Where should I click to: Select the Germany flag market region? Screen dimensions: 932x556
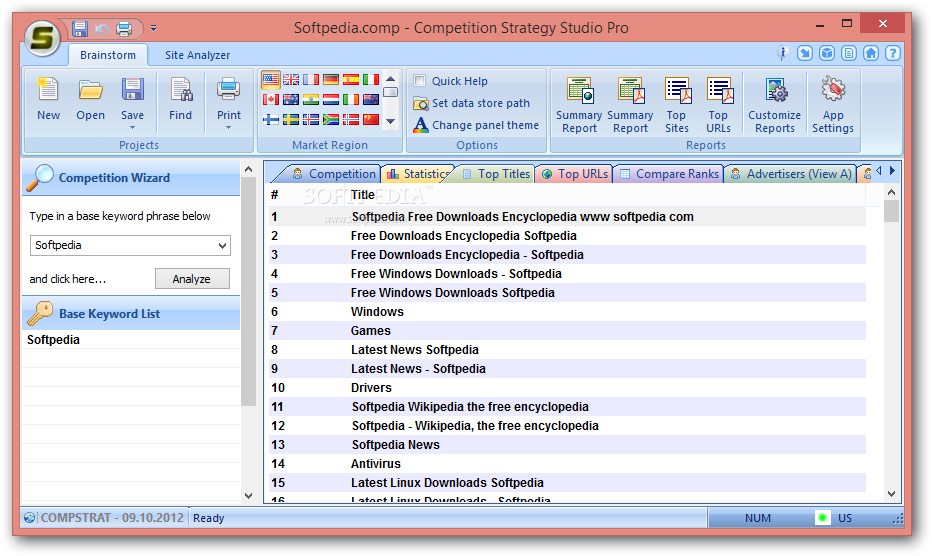click(x=331, y=80)
